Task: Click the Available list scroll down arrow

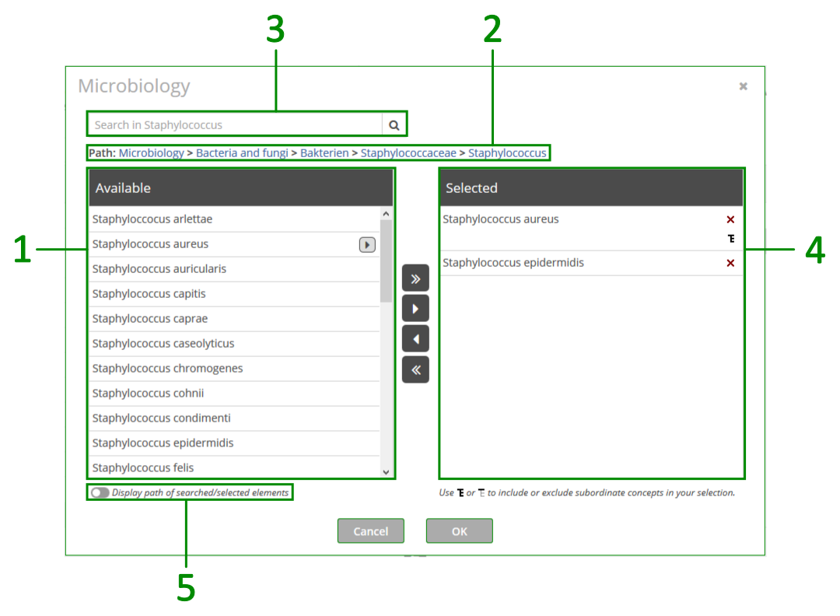Action: 386,472
